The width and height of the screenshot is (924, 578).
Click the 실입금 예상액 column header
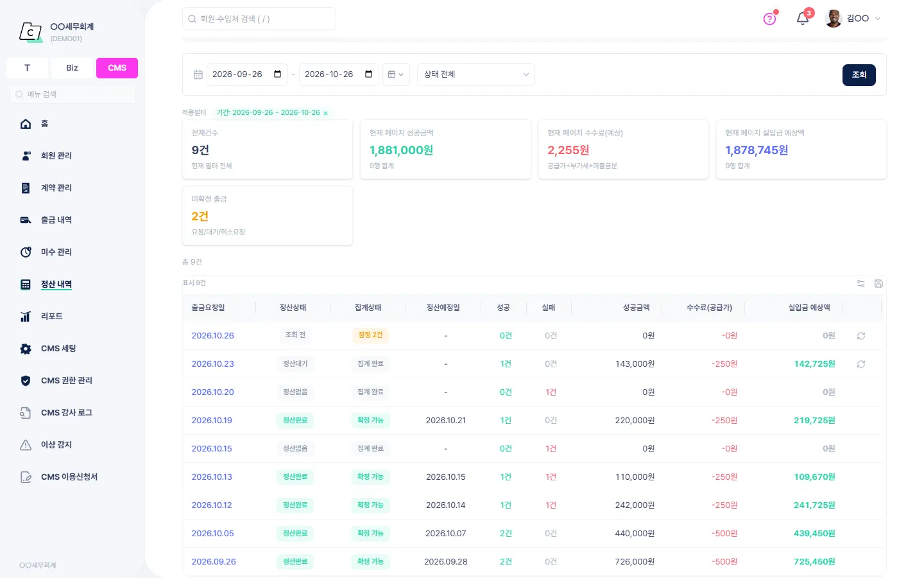pyautogui.click(x=809, y=308)
